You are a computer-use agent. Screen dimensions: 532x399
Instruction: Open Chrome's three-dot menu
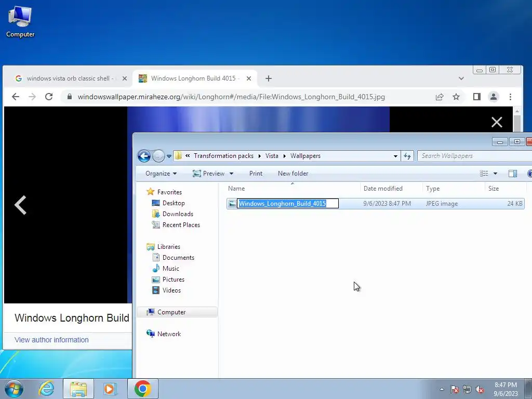(510, 97)
